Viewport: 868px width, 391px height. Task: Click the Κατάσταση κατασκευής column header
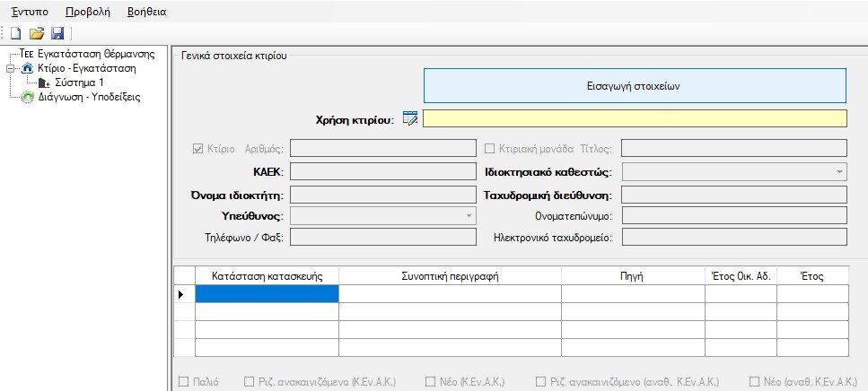[x=267, y=275]
